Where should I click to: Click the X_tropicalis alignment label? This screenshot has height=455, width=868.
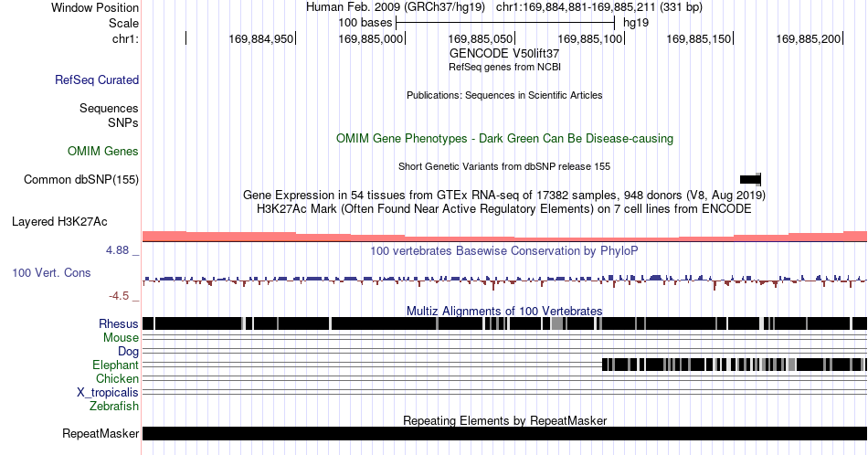point(108,393)
